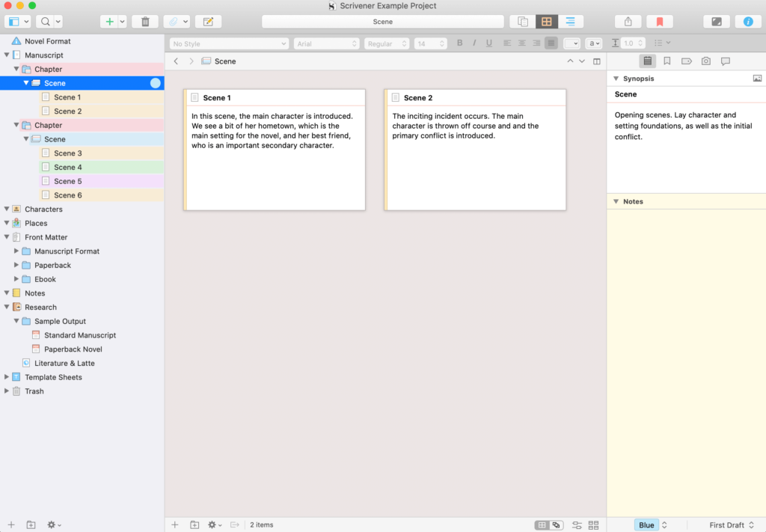Image resolution: width=766 pixels, height=532 pixels.
Task: Open Quick Reference compose icon
Action: click(x=208, y=22)
